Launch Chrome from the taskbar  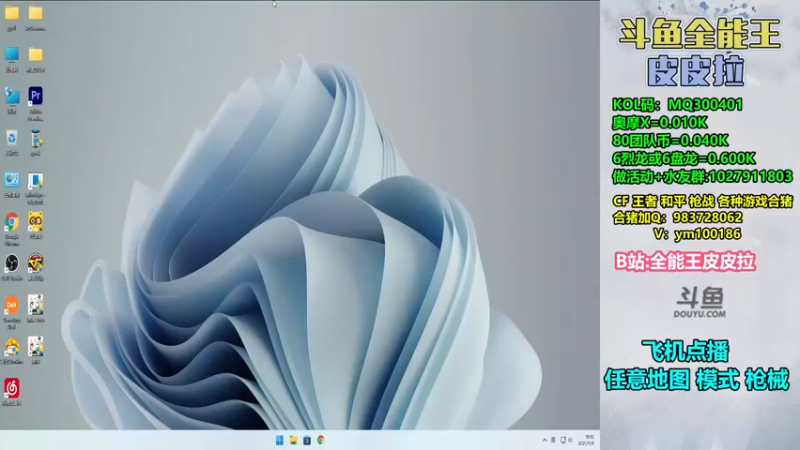[x=321, y=440]
